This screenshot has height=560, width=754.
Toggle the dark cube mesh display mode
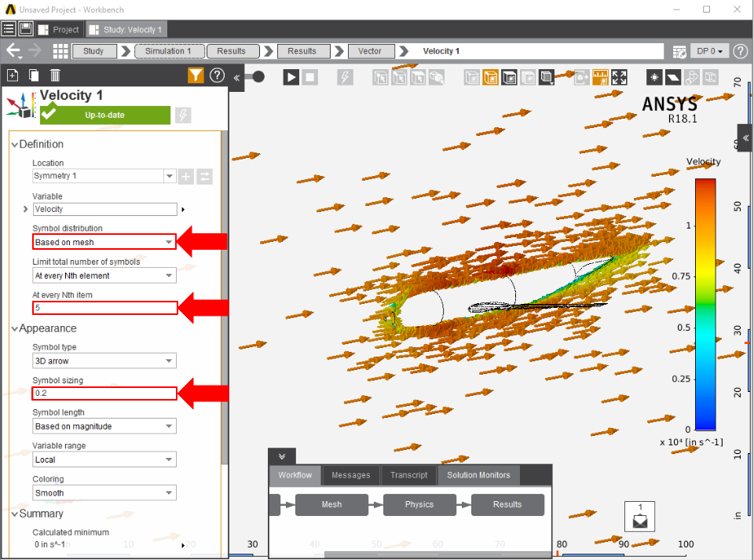coord(509,77)
